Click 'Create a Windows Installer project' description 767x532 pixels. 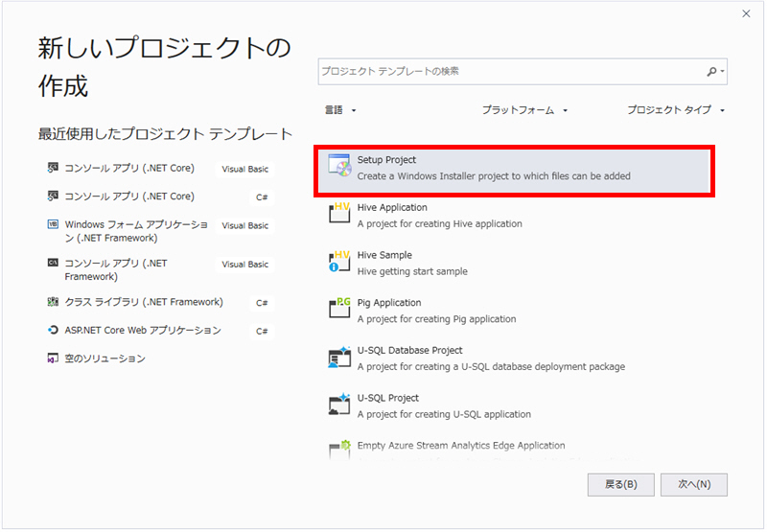click(x=494, y=176)
